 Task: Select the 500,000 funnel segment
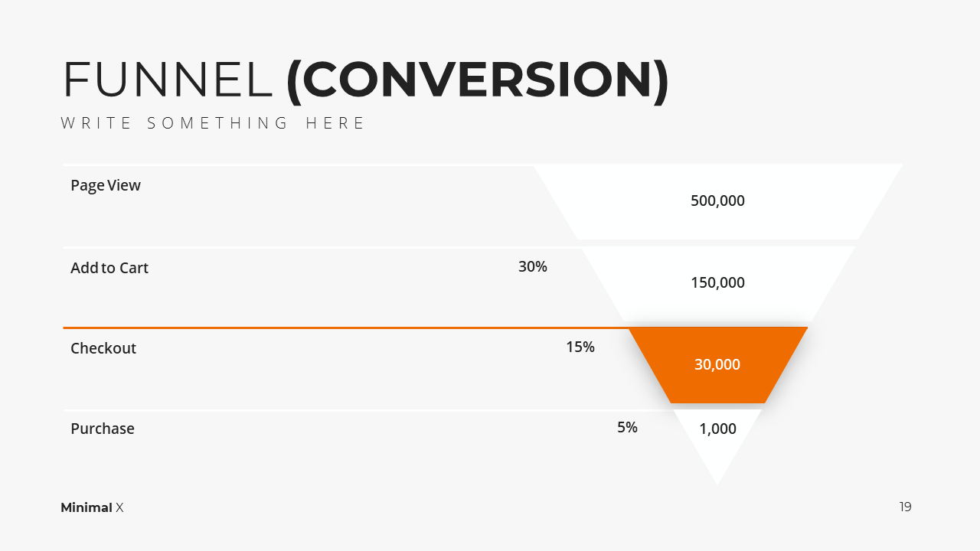717,201
